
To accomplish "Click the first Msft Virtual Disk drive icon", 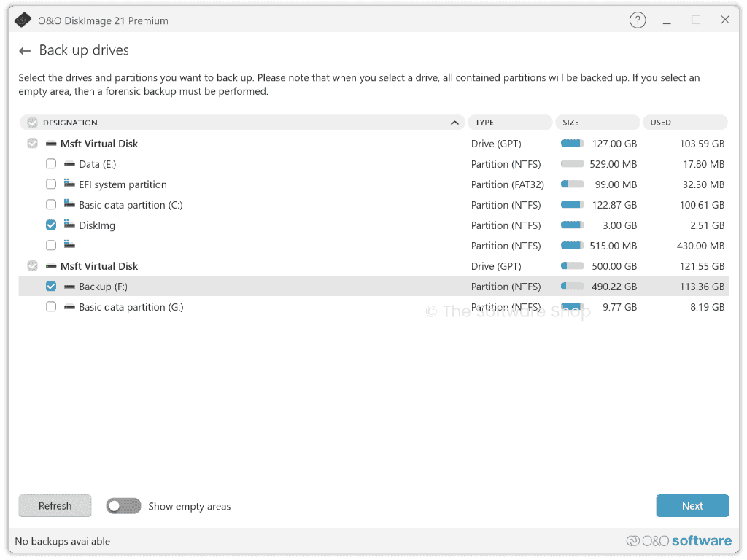I will coord(51,144).
